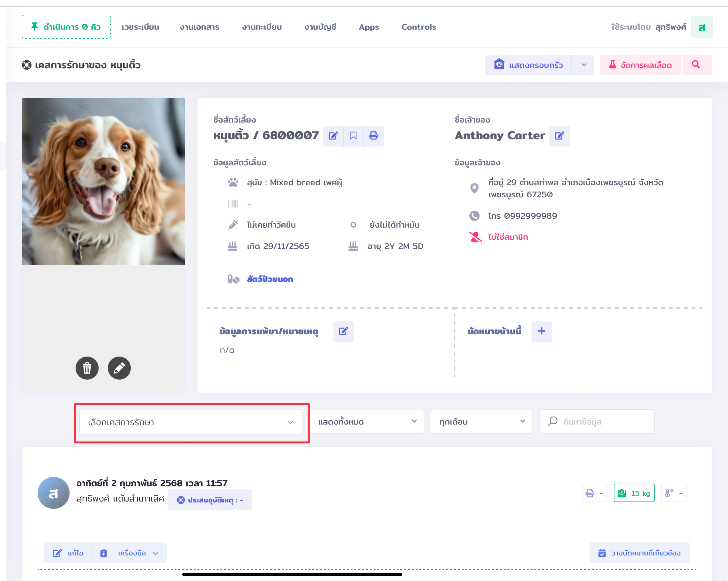Edit allergy/remarks information
The image size is (728, 581).
point(343,331)
